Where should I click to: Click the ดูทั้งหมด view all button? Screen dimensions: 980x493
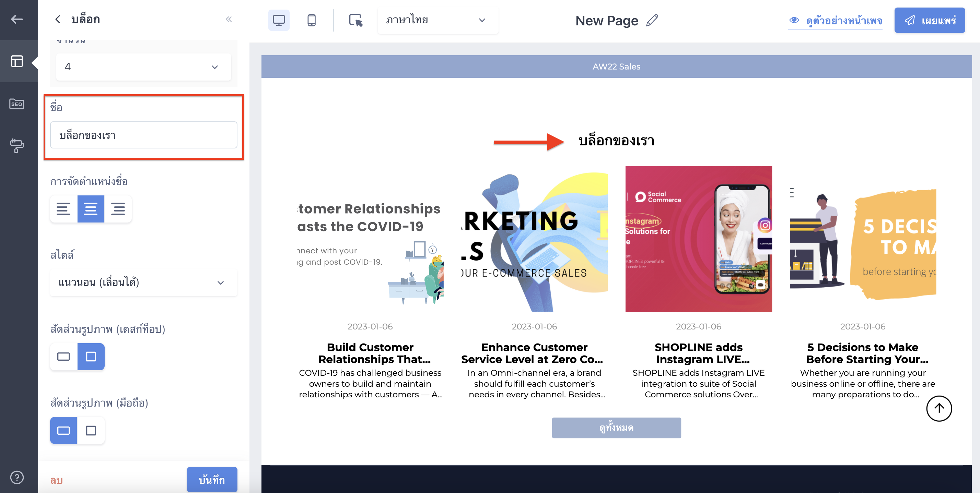(616, 428)
